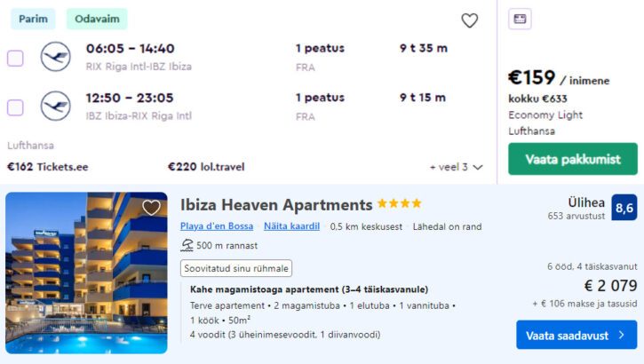Save the flight with the heart icon
This screenshot has width=644, height=364.
click(469, 20)
